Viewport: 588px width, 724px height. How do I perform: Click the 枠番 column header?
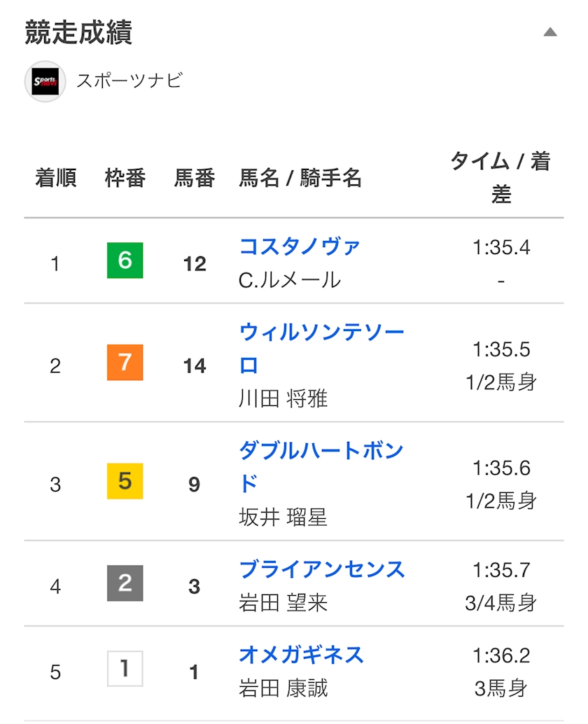click(125, 179)
